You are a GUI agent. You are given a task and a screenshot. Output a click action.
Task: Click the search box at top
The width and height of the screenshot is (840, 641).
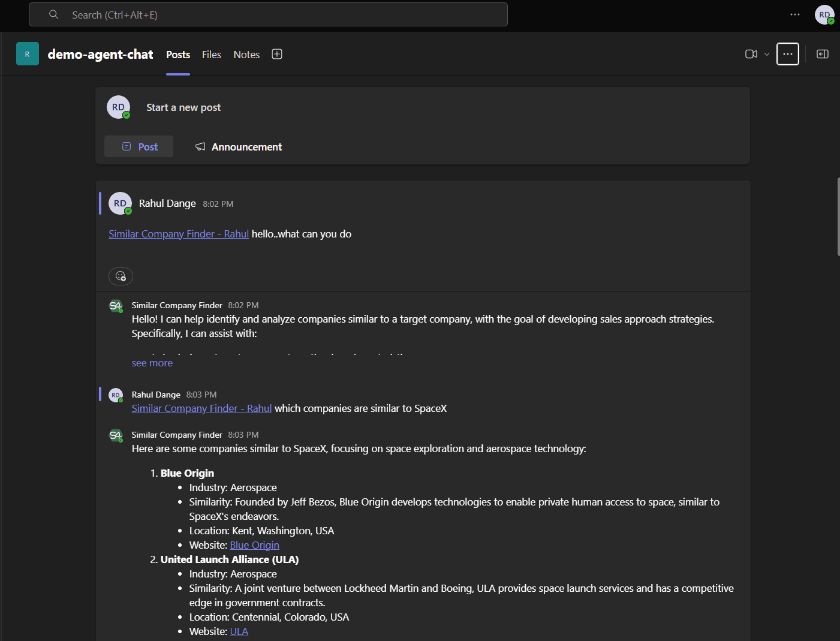click(x=268, y=14)
